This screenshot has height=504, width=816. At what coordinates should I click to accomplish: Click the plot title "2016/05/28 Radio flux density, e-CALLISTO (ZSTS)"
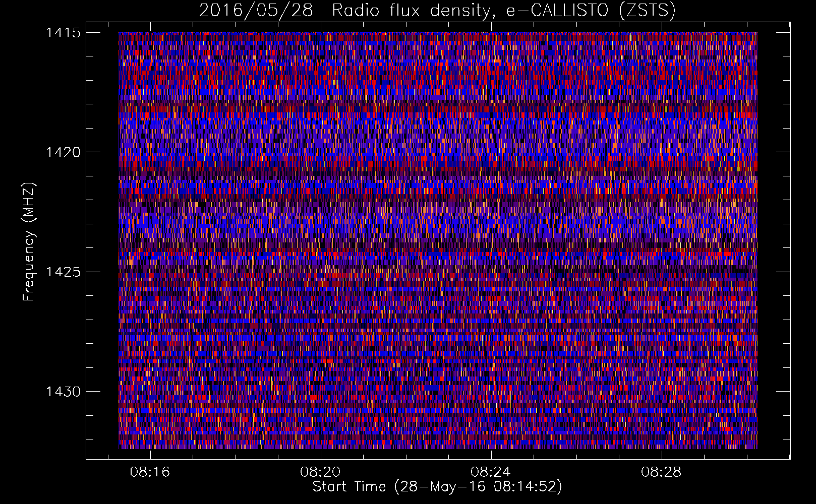[x=437, y=10]
